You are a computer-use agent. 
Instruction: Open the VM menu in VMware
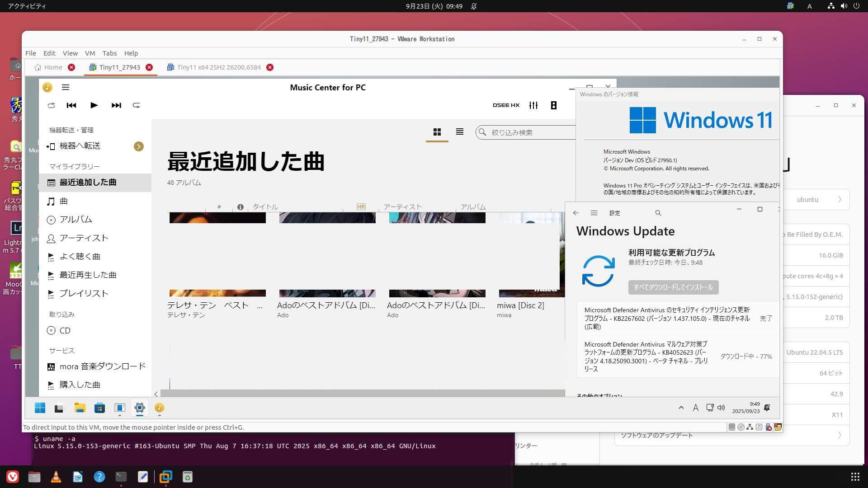90,53
